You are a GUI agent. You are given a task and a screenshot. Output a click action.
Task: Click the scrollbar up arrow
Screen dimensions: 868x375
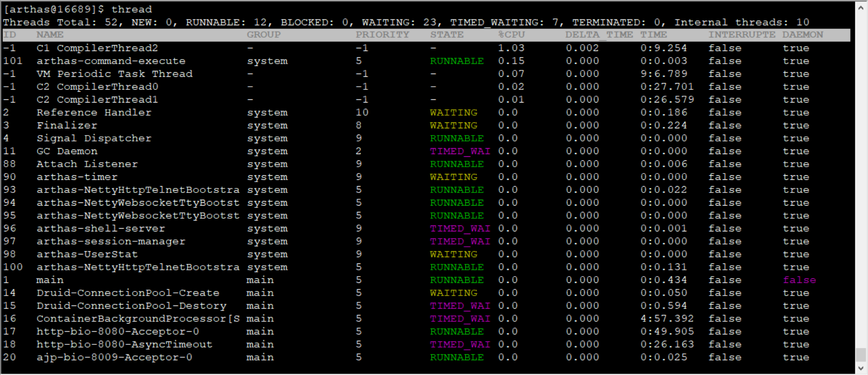(861, 8)
